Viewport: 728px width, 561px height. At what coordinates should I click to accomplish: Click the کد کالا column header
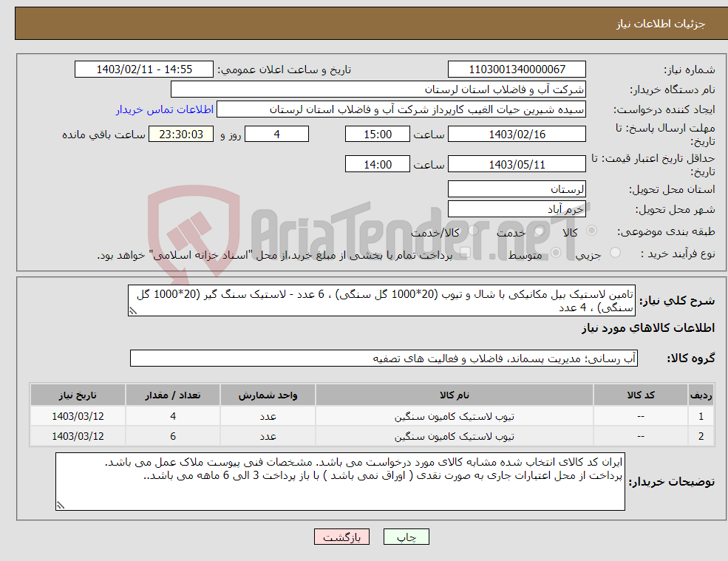pyautogui.click(x=641, y=395)
